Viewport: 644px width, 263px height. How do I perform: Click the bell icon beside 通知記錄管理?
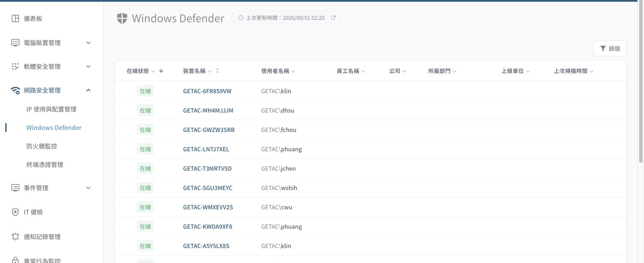coord(15,236)
